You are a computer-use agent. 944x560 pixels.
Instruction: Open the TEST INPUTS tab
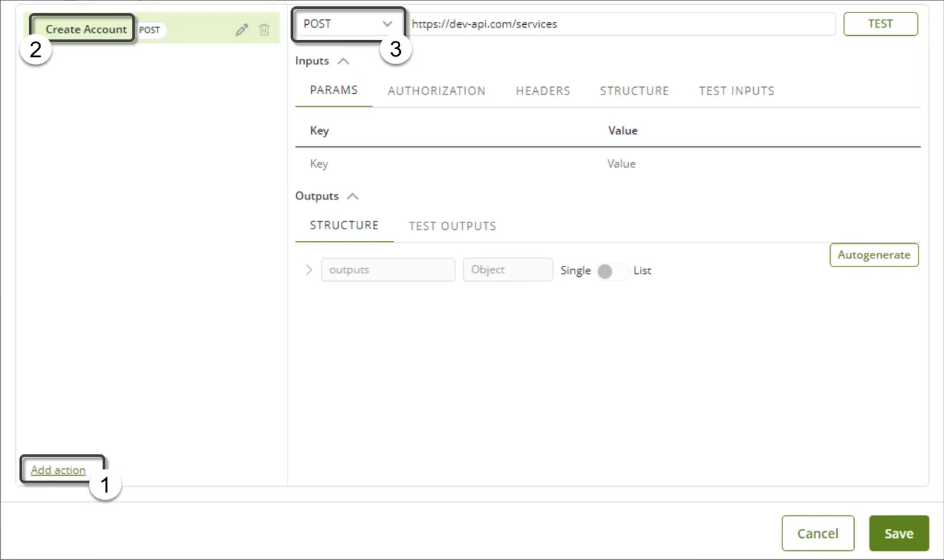click(737, 91)
